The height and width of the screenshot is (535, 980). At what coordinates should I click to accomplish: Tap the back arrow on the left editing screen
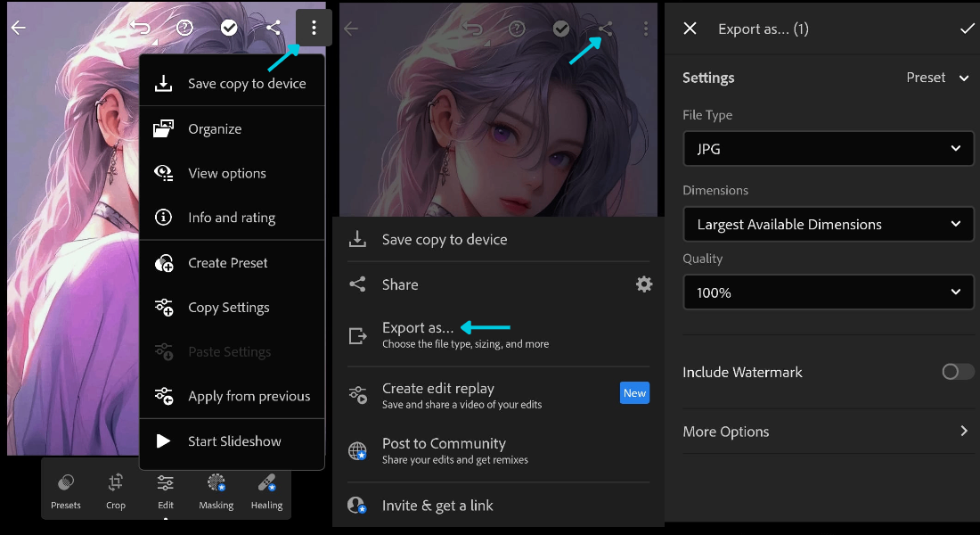pos(19,28)
